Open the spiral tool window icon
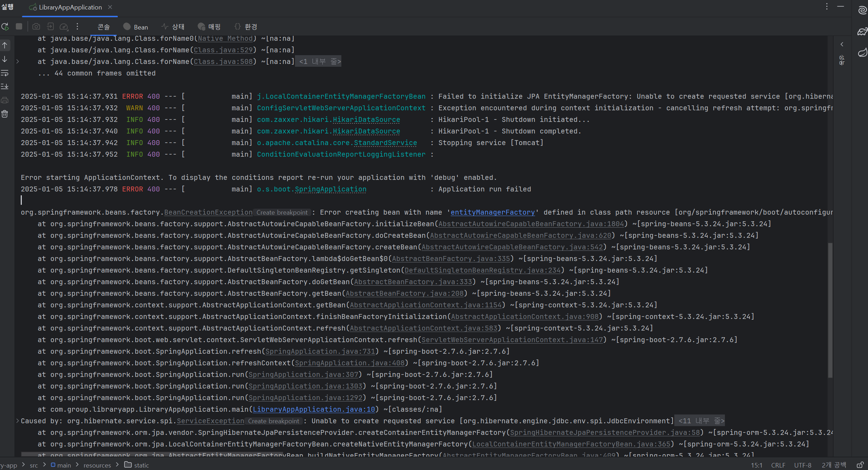868x470 pixels. pyautogui.click(x=862, y=10)
